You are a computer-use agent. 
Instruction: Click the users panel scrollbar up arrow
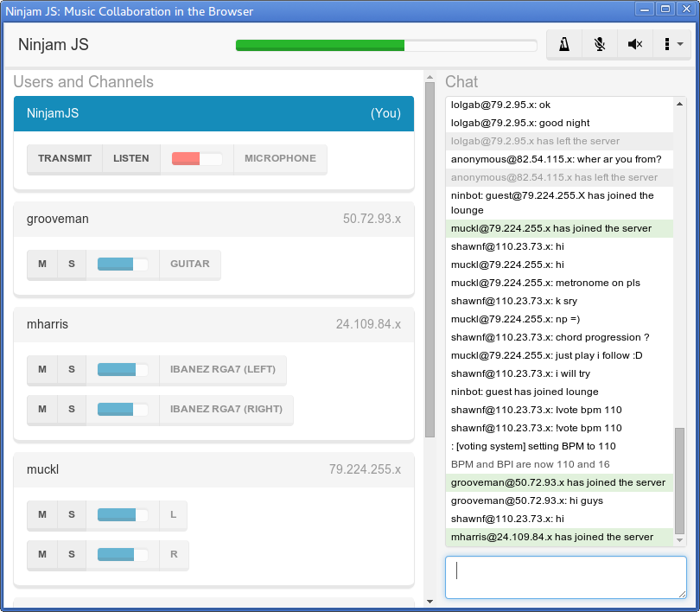pos(430,78)
